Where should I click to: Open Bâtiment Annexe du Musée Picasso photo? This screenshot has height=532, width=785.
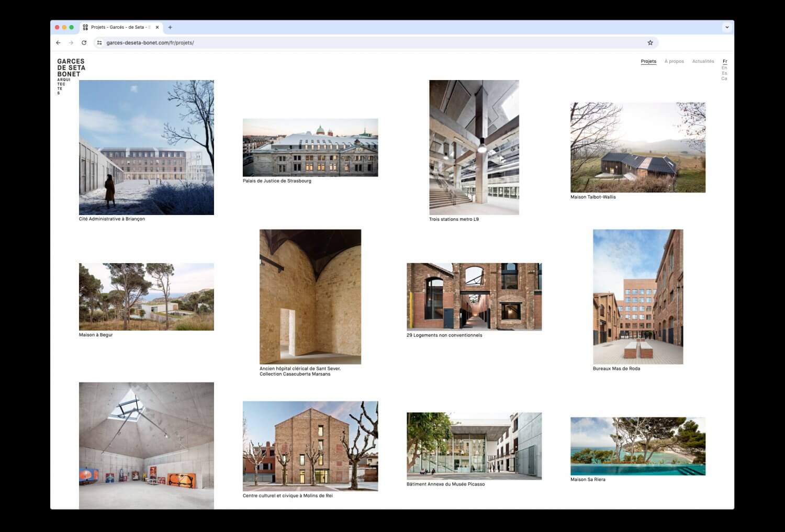pos(474,446)
